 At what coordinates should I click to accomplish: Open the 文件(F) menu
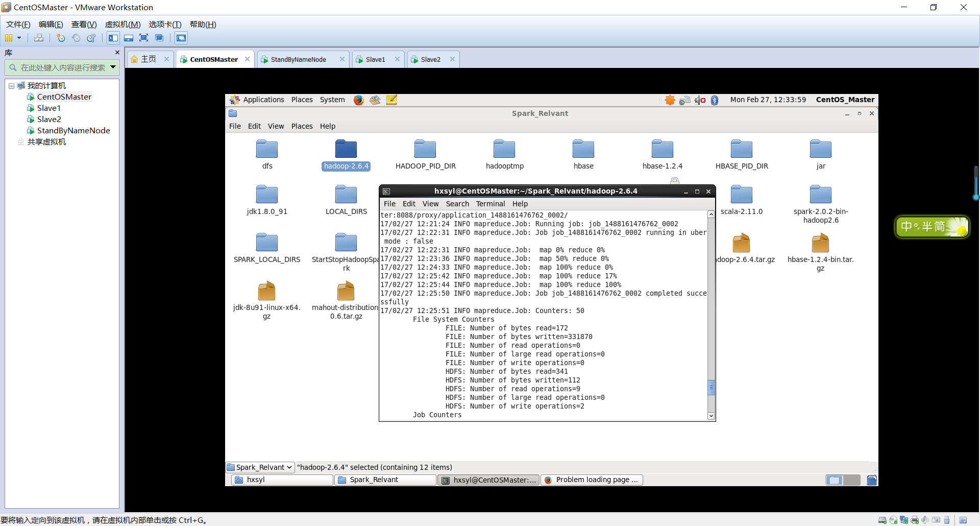point(18,25)
